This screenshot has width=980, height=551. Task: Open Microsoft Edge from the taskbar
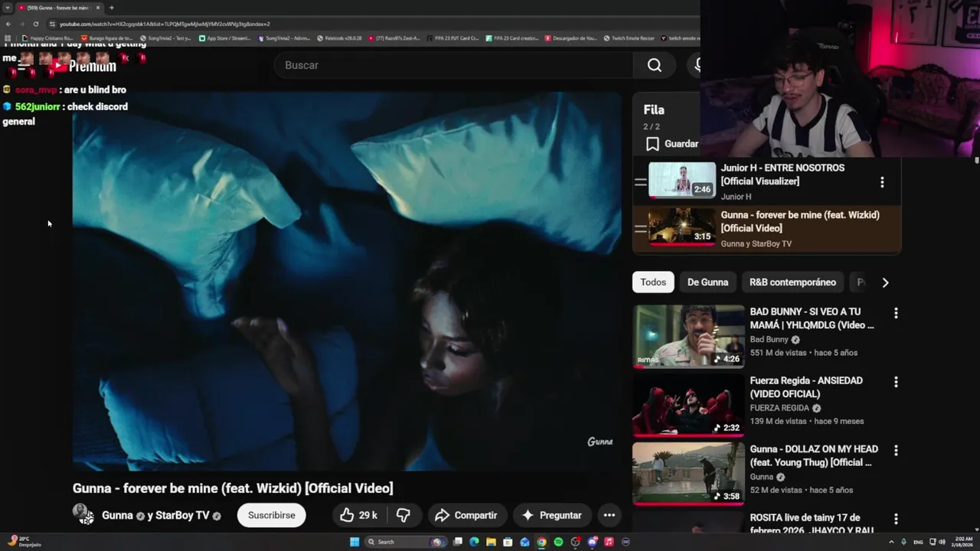pyautogui.click(x=474, y=542)
